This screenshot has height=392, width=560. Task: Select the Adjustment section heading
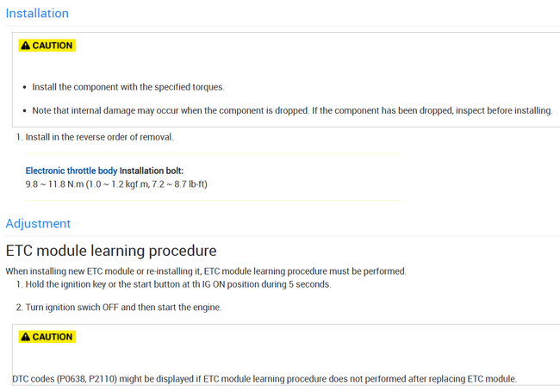pyautogui.click(x=38, y=224)
